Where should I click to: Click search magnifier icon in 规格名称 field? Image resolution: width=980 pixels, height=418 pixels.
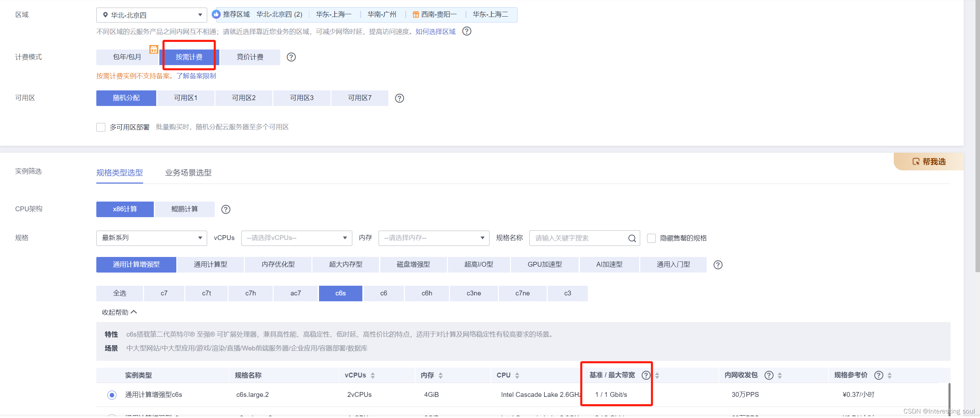[x=632, y=238]
